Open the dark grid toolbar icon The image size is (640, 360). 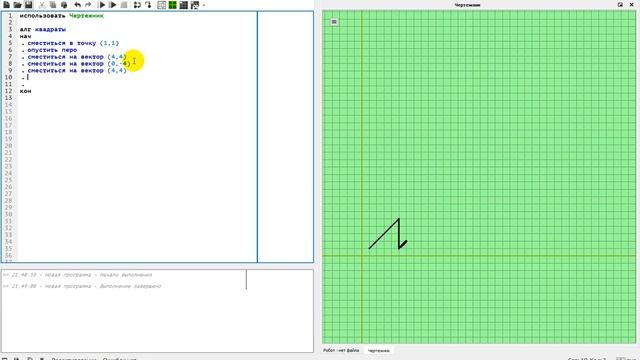(x=184, y=5)
